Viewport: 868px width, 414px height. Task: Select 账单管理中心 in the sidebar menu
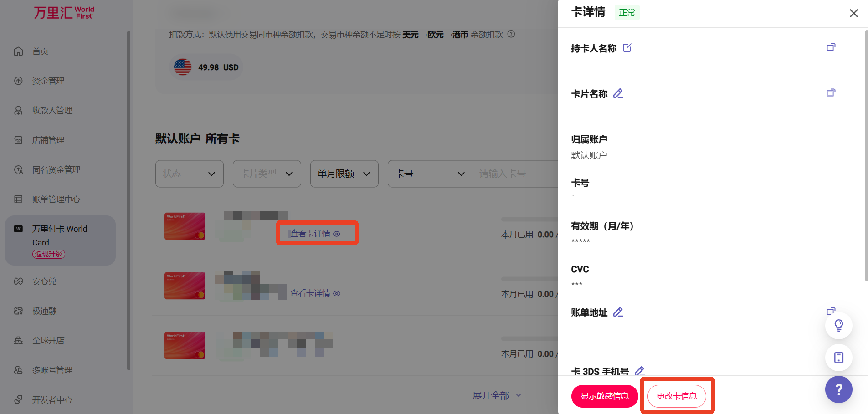(56, 199)
